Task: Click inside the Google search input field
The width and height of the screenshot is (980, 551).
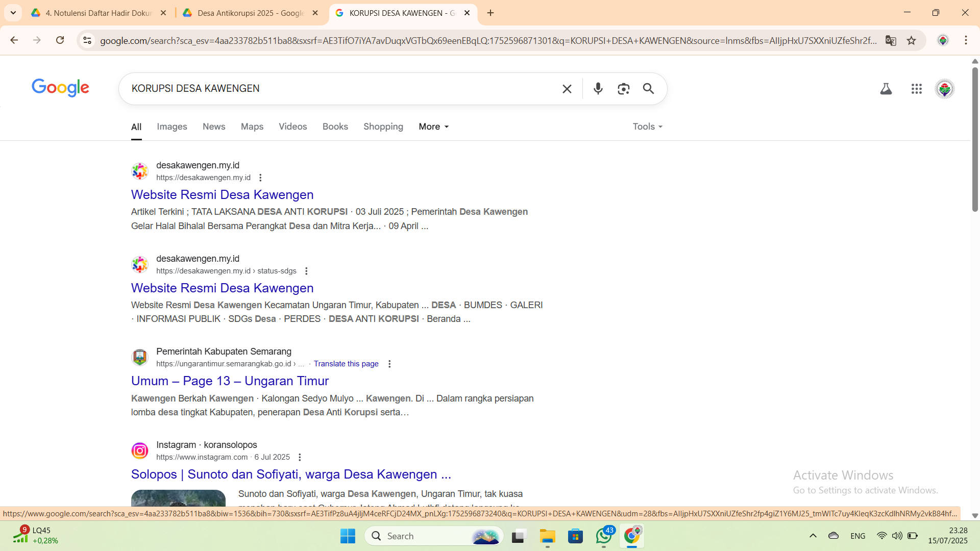Action: [337, 89]
